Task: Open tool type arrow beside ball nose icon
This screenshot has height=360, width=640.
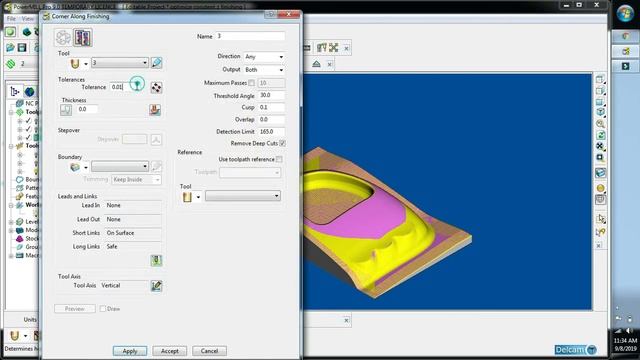Action: point(86,64)
